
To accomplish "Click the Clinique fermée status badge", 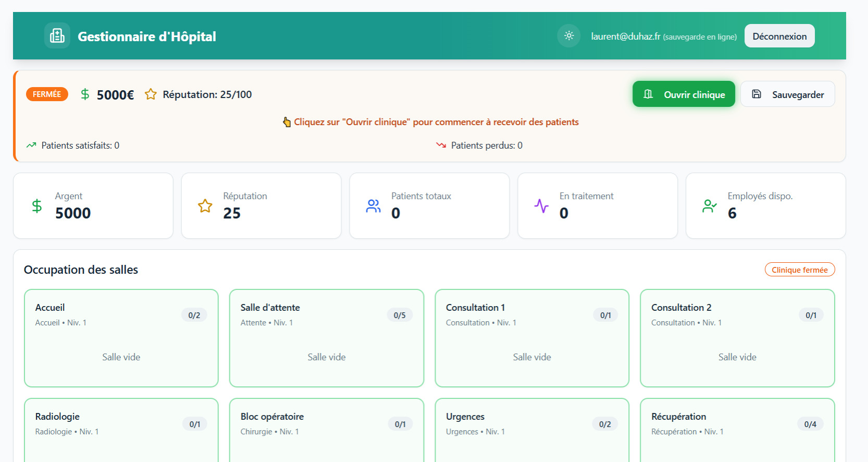I will [800, 270].
